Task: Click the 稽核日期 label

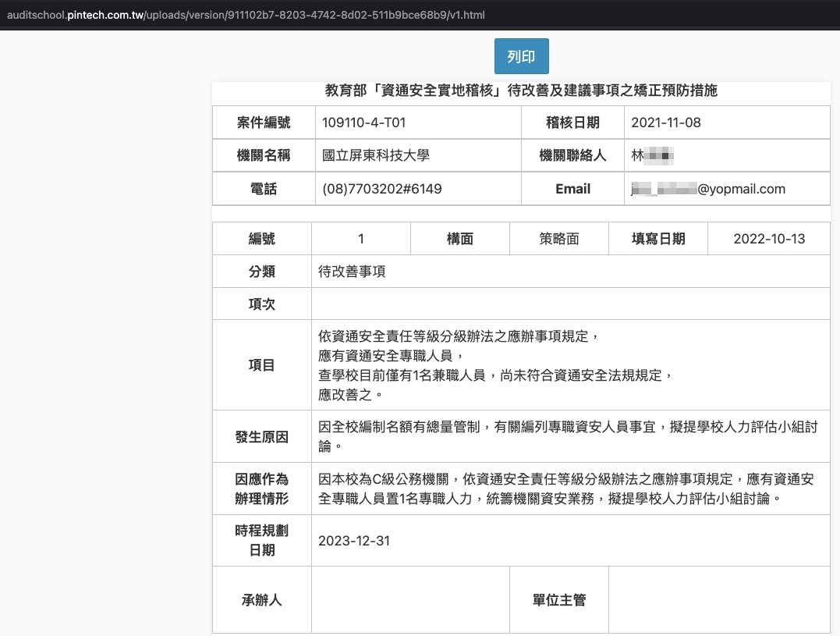Action: 572,123
